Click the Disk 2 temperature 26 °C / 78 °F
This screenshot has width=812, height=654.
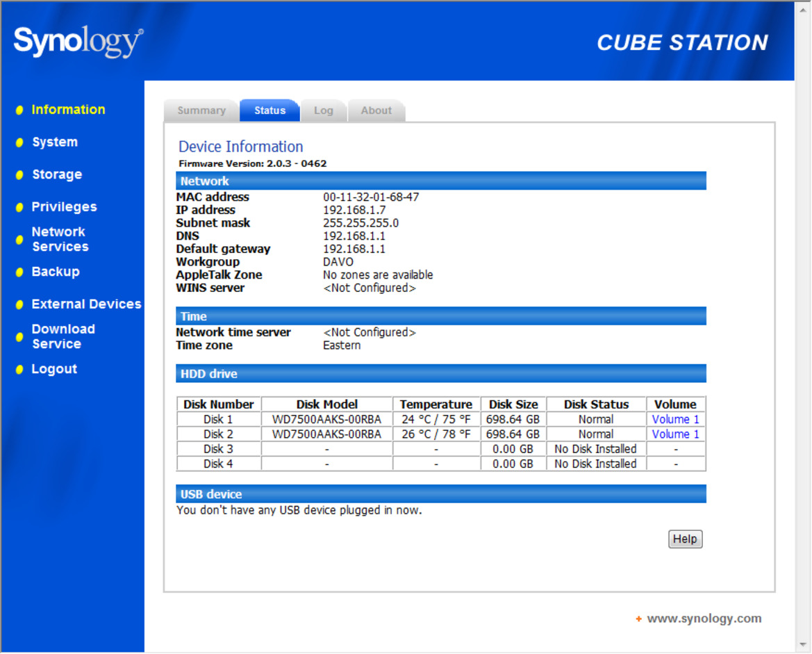(x=436, y=434)
